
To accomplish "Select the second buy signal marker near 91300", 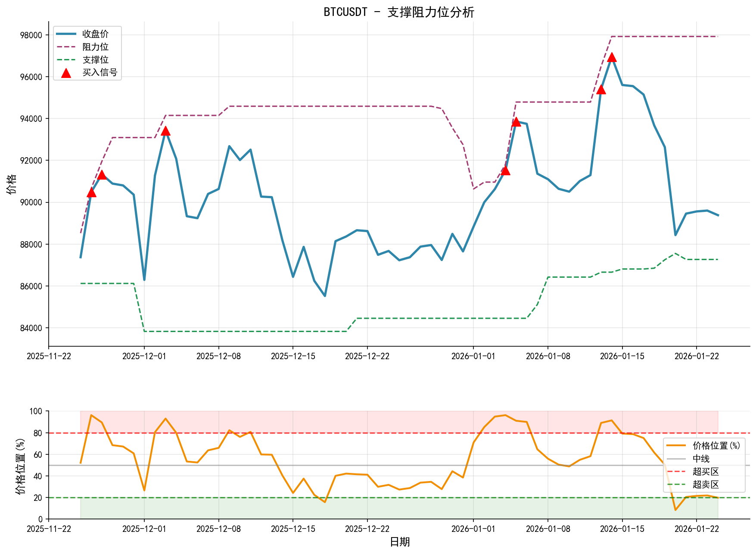I will click(x=102, y=176).
